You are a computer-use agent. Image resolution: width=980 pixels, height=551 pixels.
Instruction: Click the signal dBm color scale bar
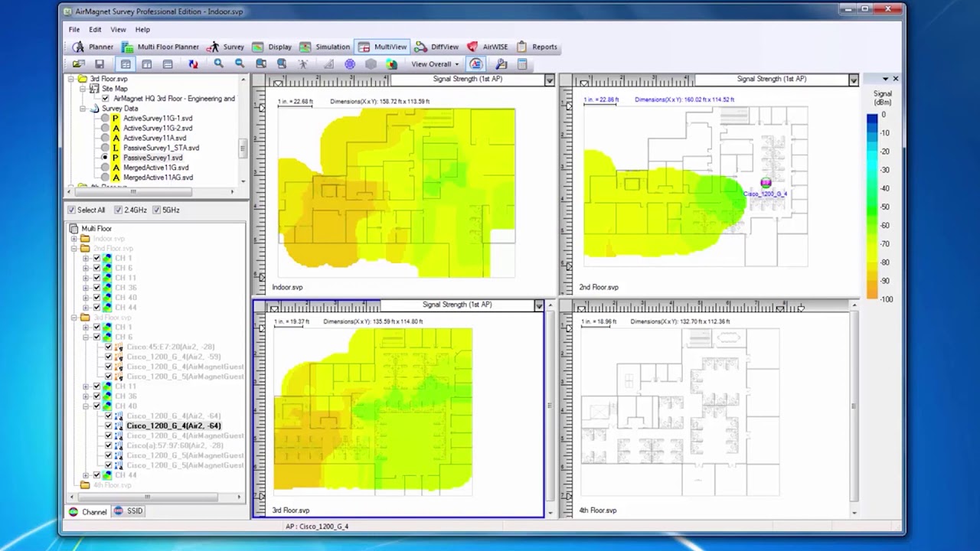click(x=872, y=207)
